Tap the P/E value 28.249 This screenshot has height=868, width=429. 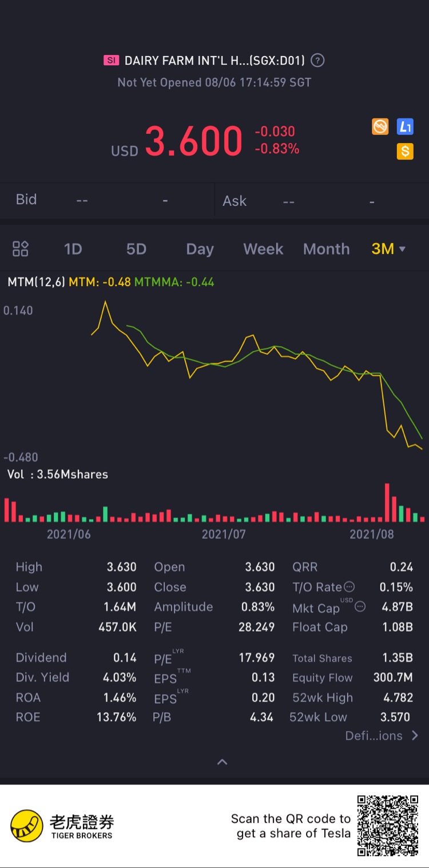click(256, 627)
